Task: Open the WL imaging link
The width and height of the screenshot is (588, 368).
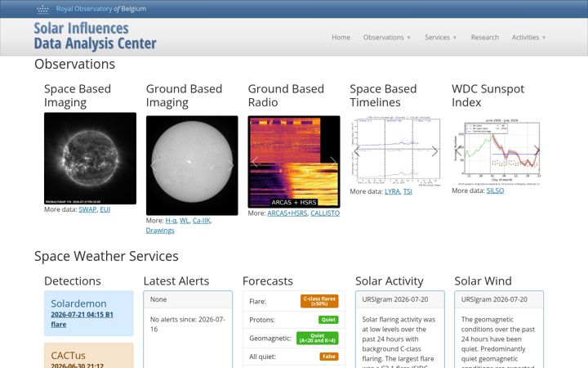Action: pyautogui.click(x=184, y=221)
